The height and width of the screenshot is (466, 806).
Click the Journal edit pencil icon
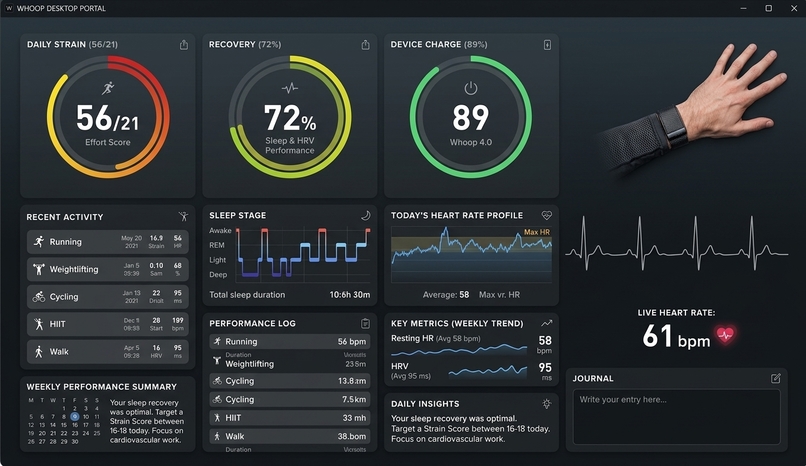[776, 378]
